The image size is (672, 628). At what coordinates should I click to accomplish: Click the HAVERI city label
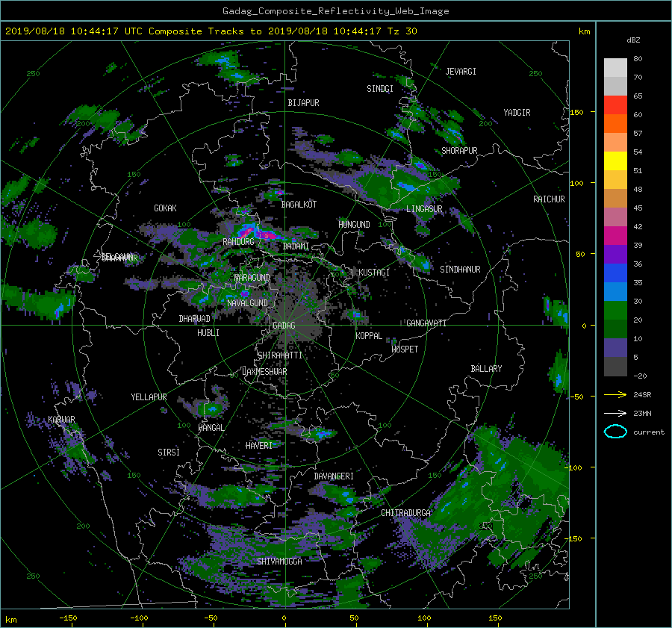tap(259, 446)
